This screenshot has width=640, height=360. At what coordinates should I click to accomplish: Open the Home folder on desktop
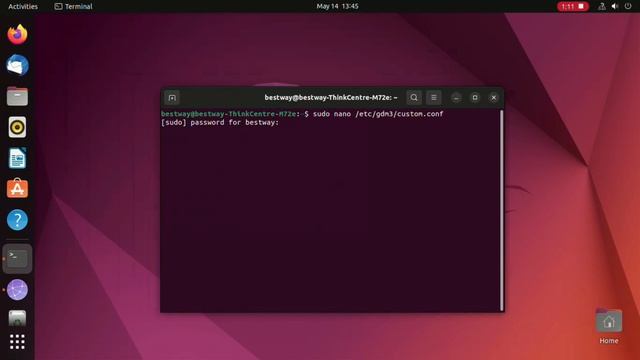pos(609,327)
